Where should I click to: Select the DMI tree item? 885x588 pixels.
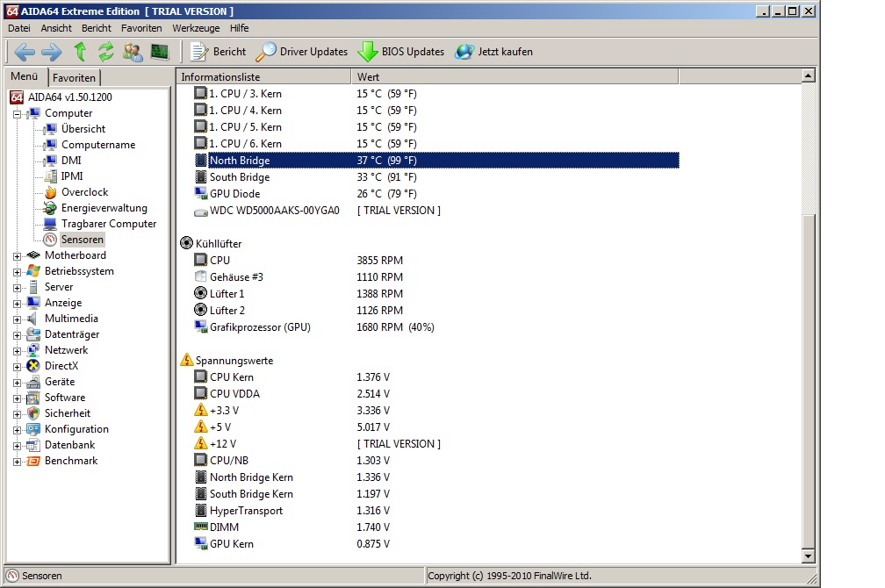tap(71, 161)
